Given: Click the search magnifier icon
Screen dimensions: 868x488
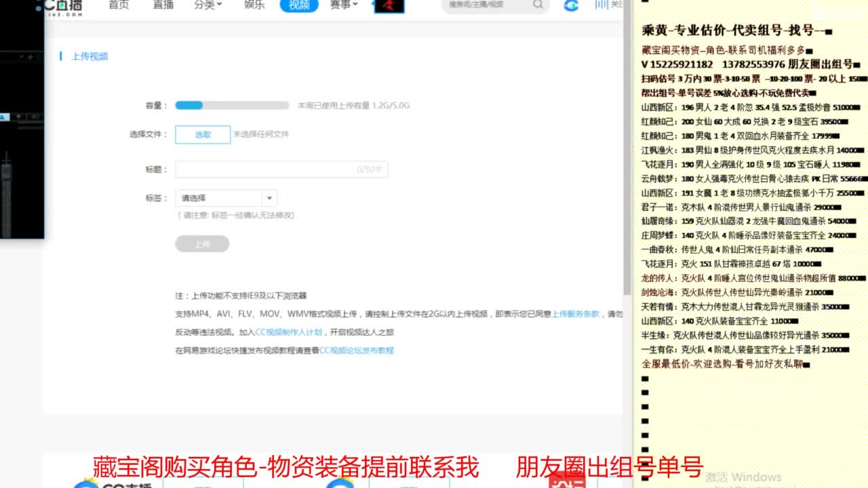Looking at the screenshot, I should pyautogui.click(x=538, y=5).
